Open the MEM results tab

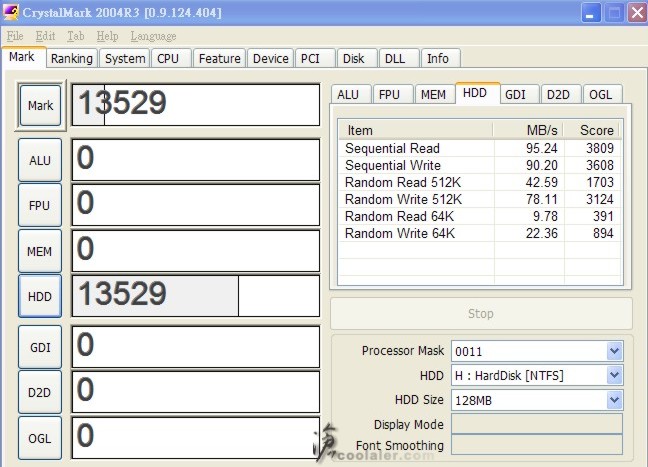[435, 94]
